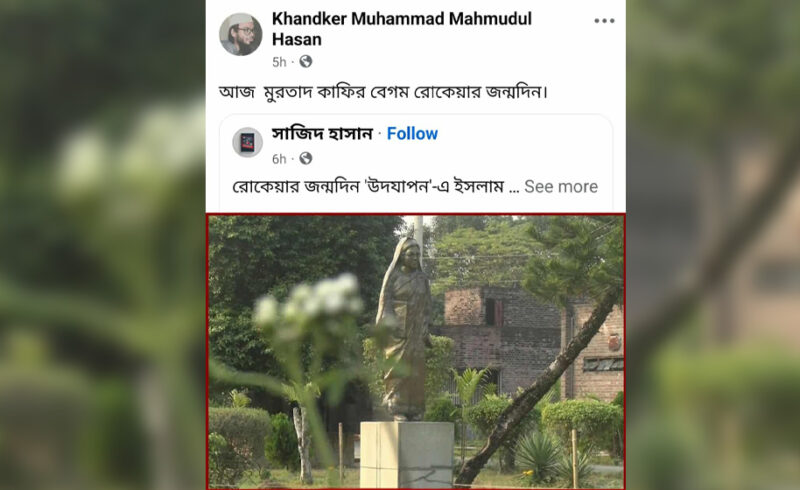This screenshot has height=490, width=800.
Task: Follow সাজিদ হাসান
Action: (412, 134)
